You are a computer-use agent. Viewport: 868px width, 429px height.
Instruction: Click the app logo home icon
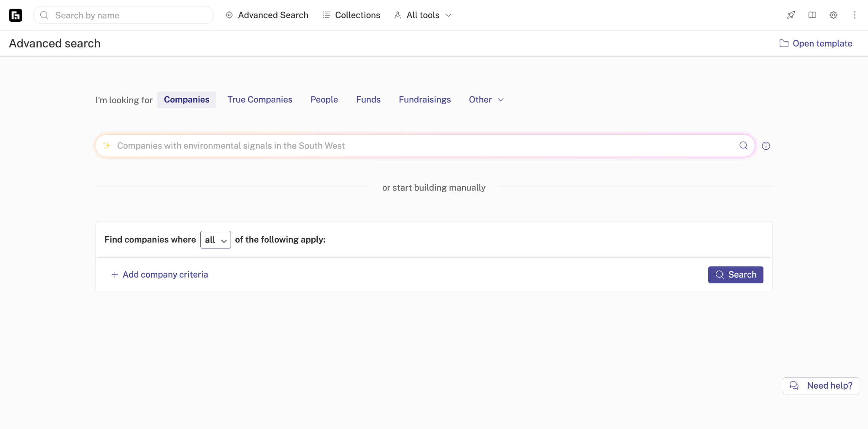(15, 15)
